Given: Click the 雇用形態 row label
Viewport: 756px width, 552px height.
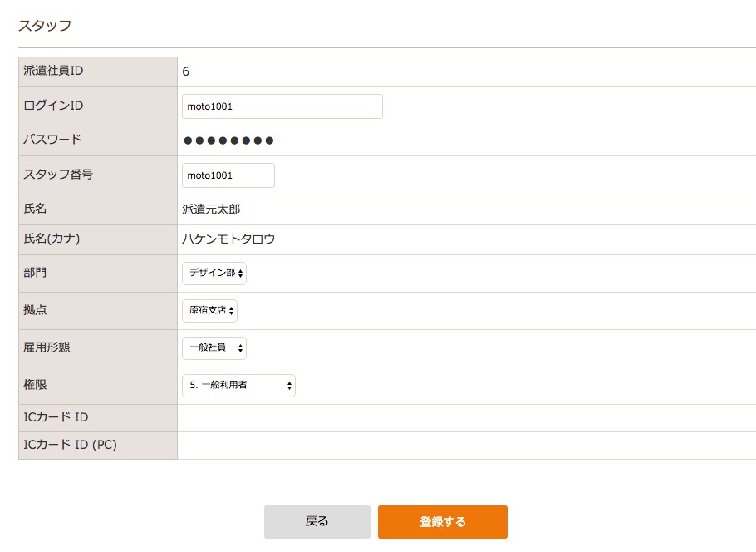Looking at the screenshot, I should tap(47, 347).
